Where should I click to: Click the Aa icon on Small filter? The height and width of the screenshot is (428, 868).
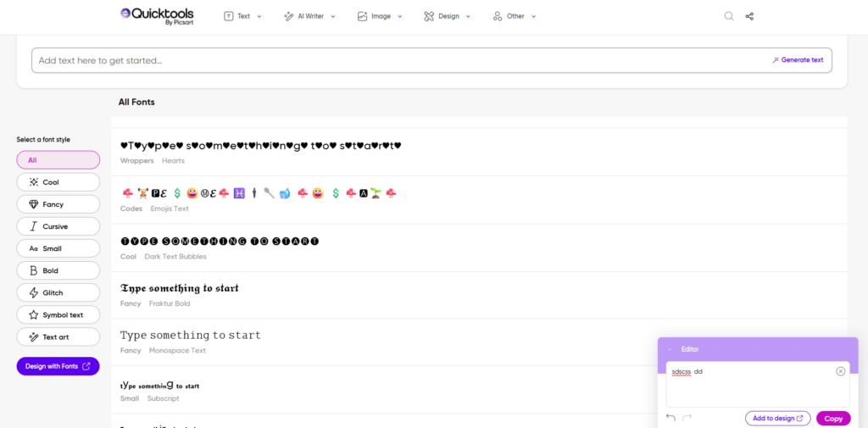[33, 248]
